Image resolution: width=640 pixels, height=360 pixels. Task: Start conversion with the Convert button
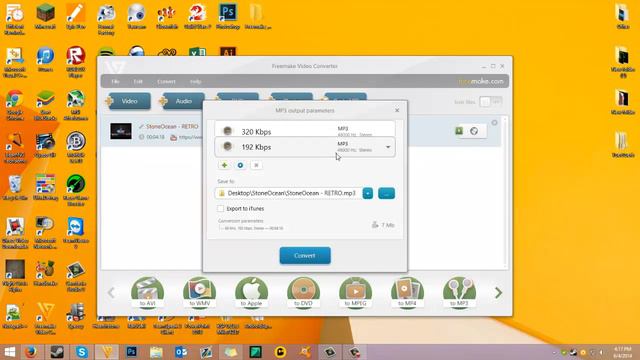click(x=305, y=256)
